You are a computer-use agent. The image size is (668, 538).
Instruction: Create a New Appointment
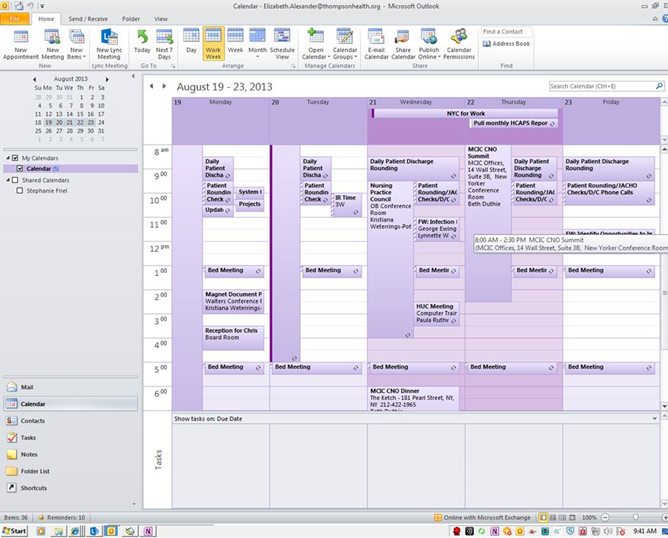20,44
